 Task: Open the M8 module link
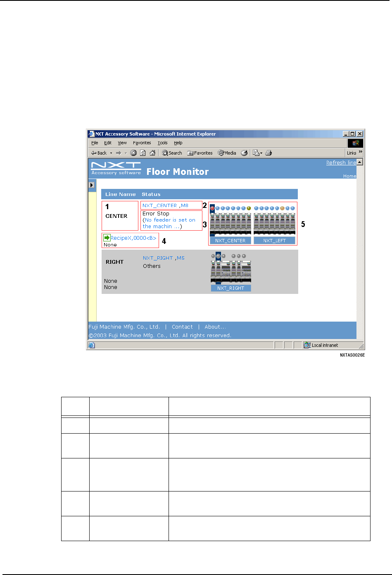click(x=185, y=205)
